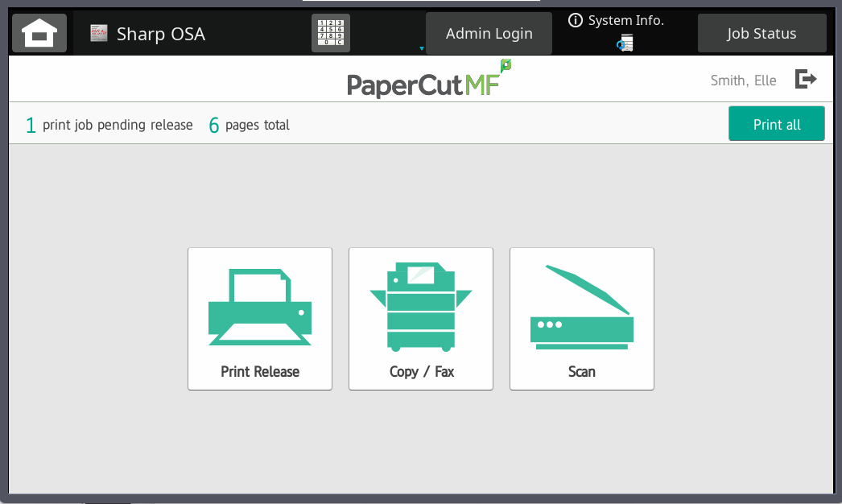The image size is (842, 504).
Task: Tap the '6 pages total' text
Action: coord(250,125)
